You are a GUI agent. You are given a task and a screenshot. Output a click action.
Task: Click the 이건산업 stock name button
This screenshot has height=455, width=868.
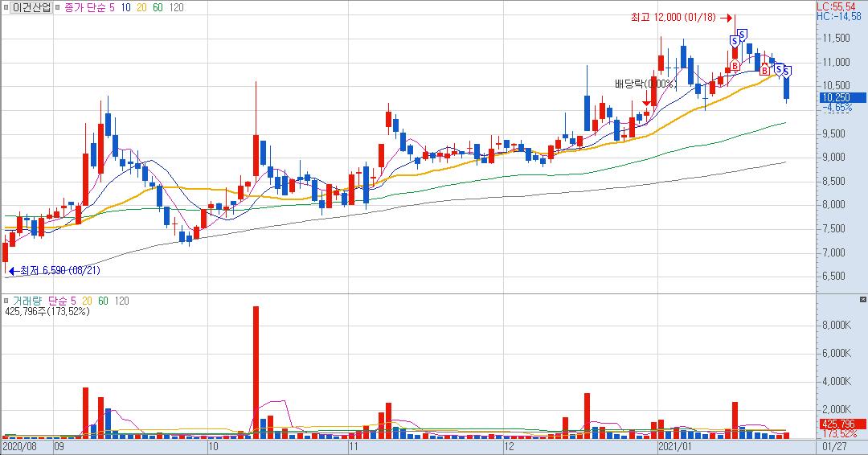point(32,8)
